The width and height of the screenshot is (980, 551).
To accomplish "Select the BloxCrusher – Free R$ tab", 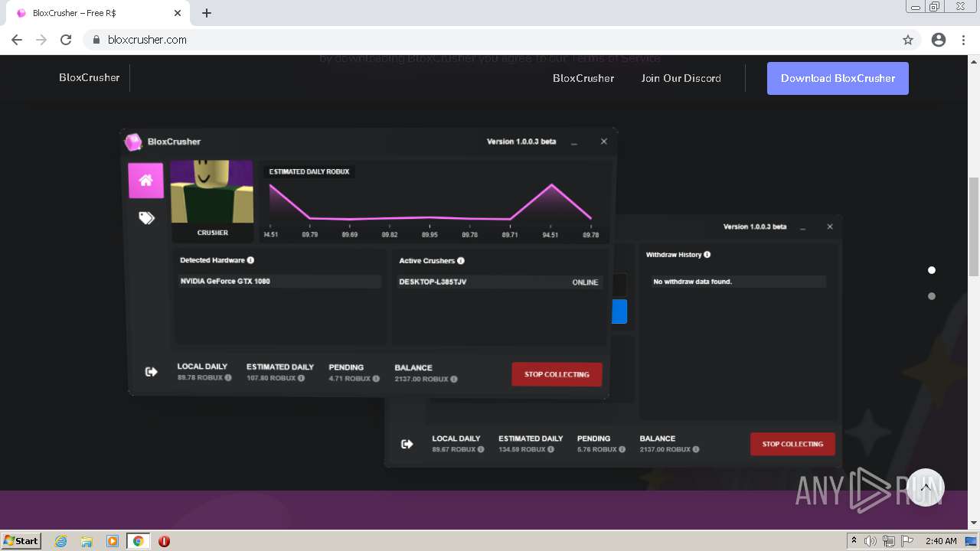I will pos(98,13).
